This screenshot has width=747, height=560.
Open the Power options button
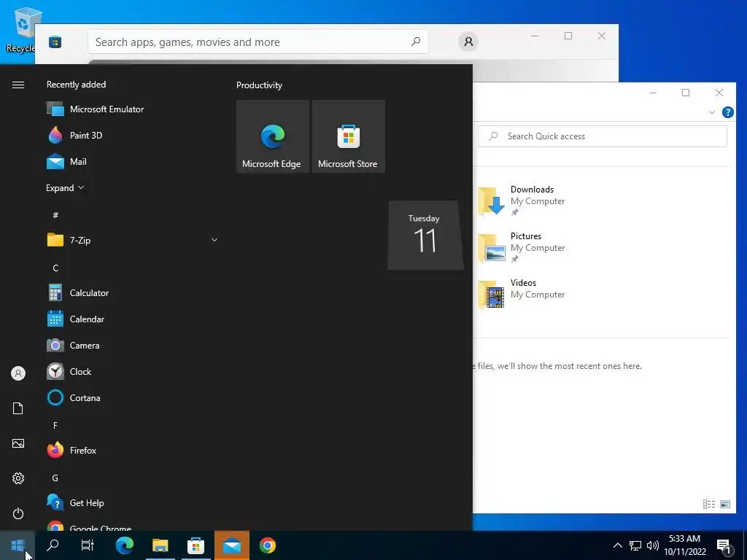[x=18, y=513]
